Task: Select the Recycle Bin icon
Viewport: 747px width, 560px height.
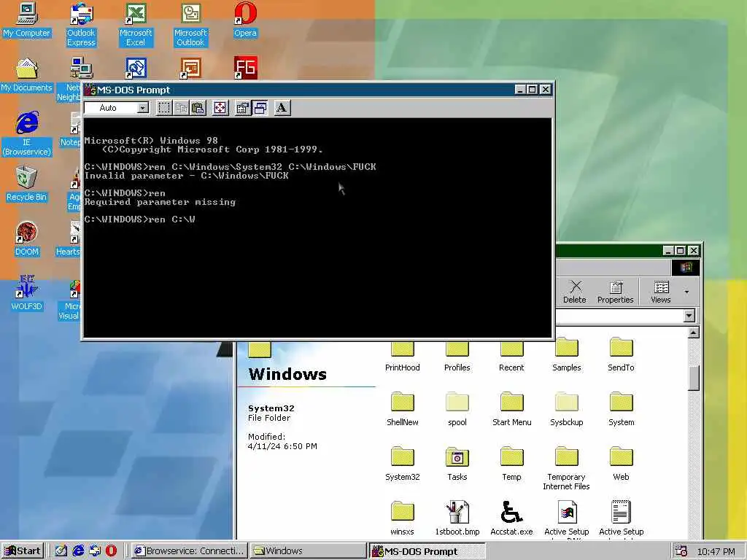Action: click(27, 184)
